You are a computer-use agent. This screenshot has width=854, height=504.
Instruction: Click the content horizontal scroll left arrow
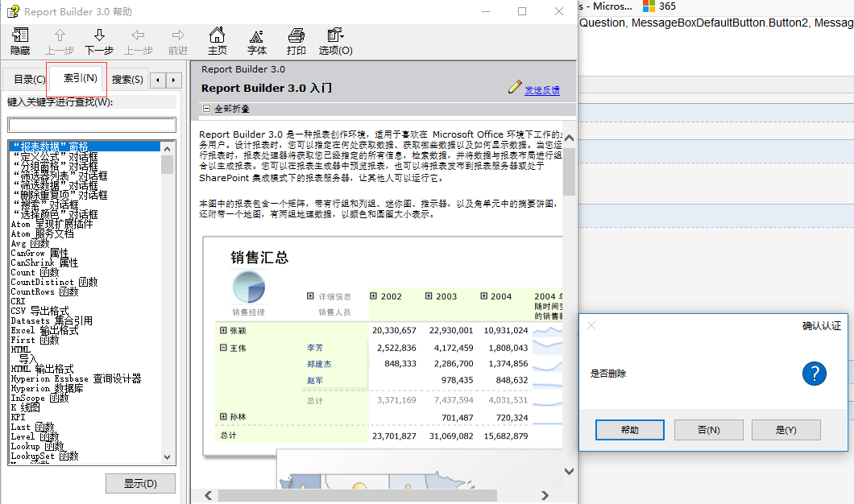tap(208, 495)
